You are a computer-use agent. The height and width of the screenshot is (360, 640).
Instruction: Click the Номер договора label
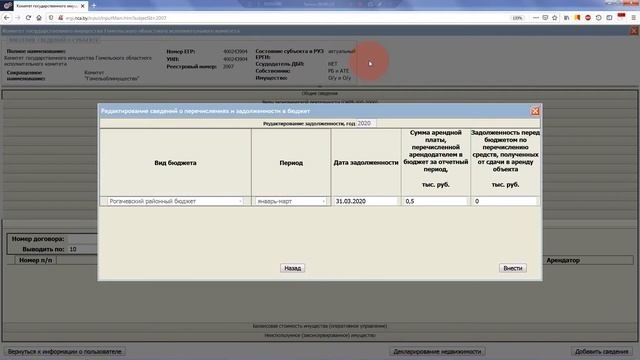38,239
